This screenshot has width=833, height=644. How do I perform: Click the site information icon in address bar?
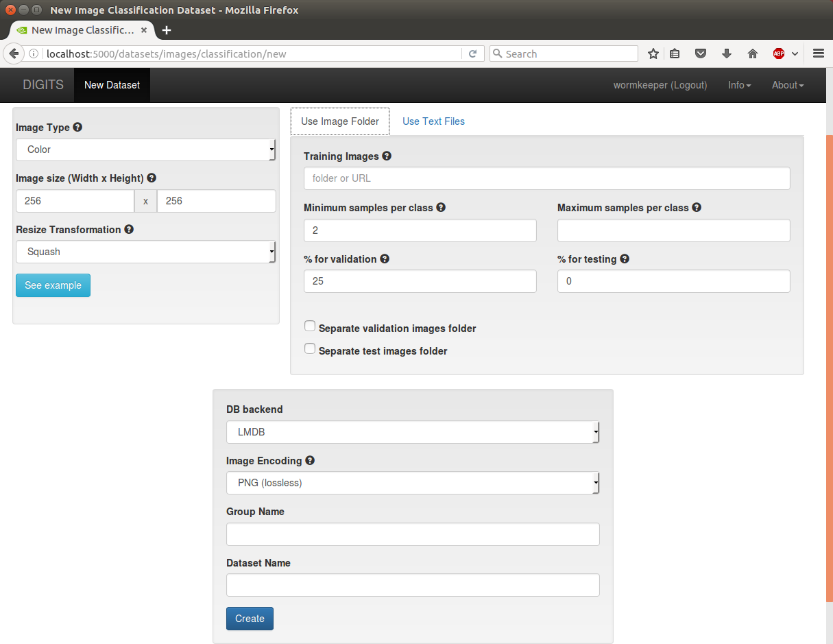34,53
